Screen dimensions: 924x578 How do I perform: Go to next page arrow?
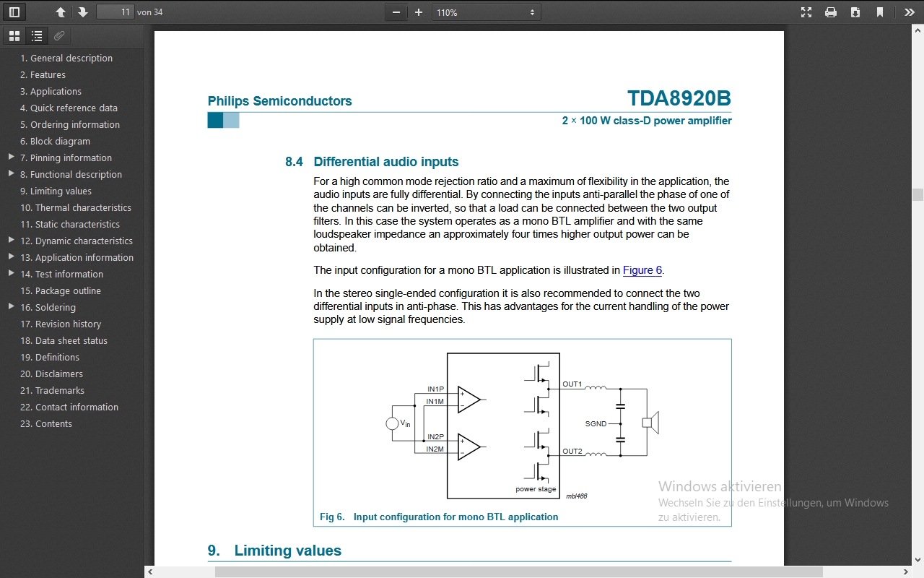(x=83, y=12)
